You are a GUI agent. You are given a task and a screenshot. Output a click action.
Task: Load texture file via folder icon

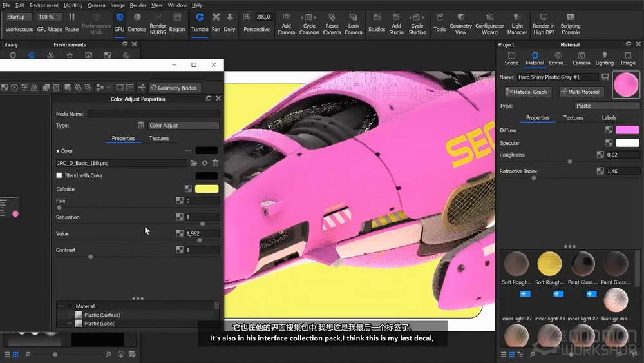click(x=193, y=163)
